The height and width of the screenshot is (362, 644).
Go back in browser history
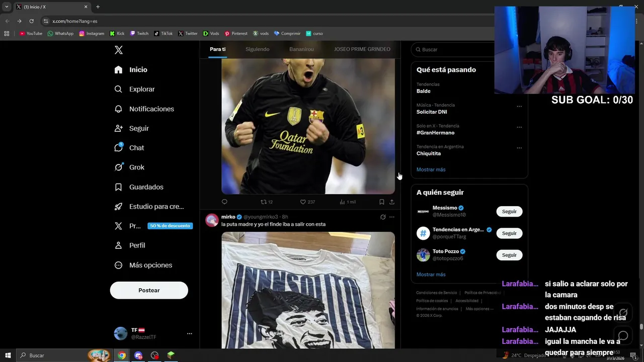pyautogui.click(x=7, y=21)
